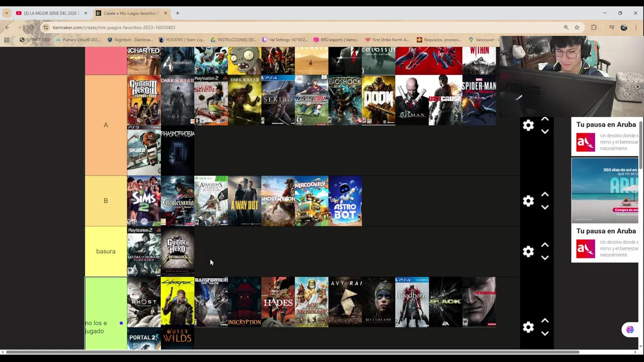Screen dimensions: 644x362
Task: Open a new browser tab
Action: [x=177, y=13]
